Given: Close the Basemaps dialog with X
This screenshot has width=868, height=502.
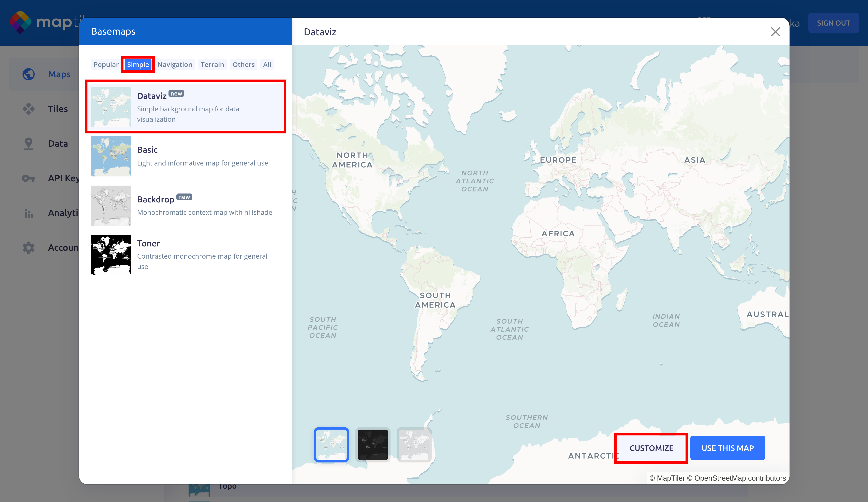Looking at the screenshot, I should pos(775,32).
